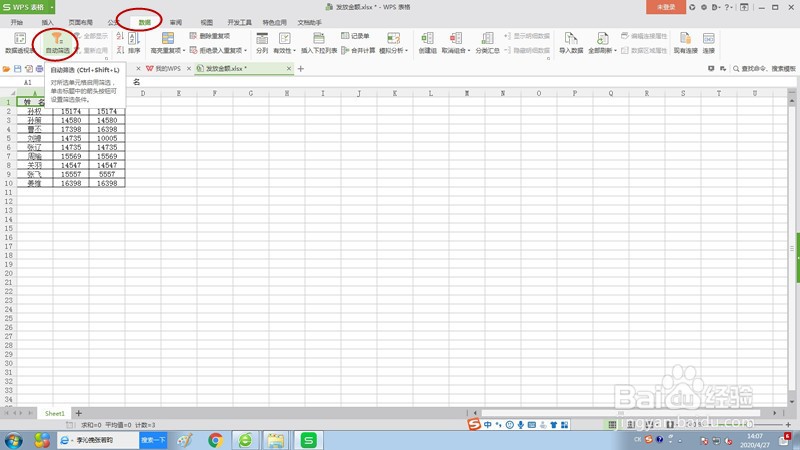The image size is (800, 450).
Task: Click the 自动筛选 (AutoFilter) funnel icon
Action: (57, 38)
